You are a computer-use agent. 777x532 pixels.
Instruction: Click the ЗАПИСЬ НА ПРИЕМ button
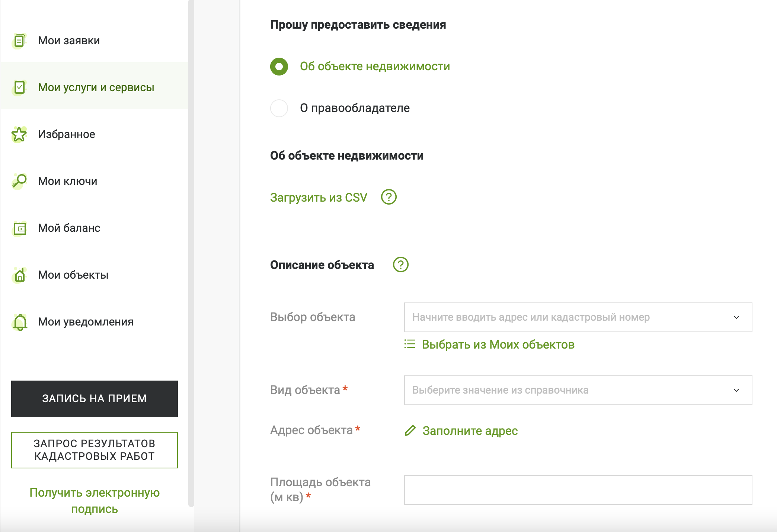(95, 398)
